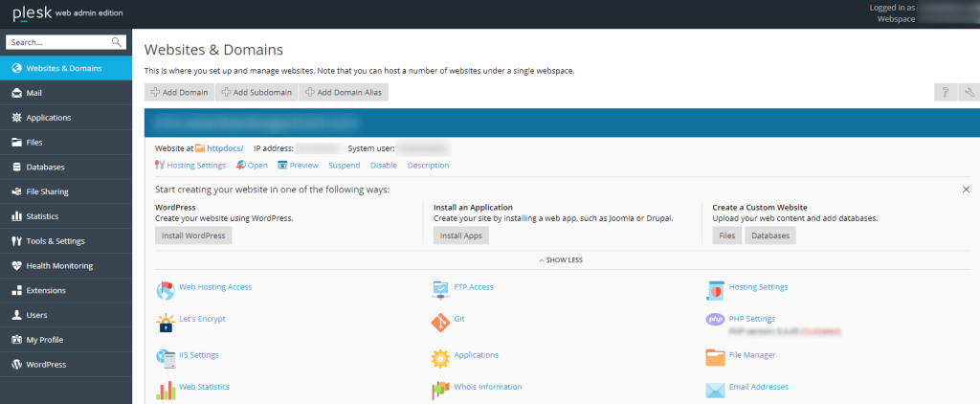Click the Email Addresses envelope icon
Viewport: 980px width, 404px height.
pyautogui.click(x=715, y=391)
